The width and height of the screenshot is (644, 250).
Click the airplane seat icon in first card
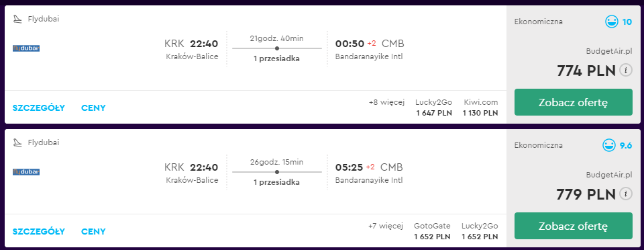coord(17,19)
